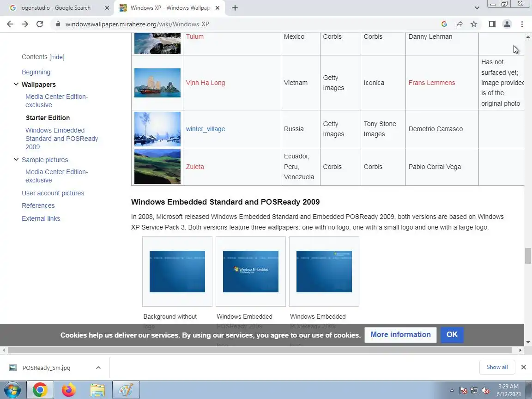532x399 pixels.
Task: Go to Sample pictures section
Action: [45, 160]
